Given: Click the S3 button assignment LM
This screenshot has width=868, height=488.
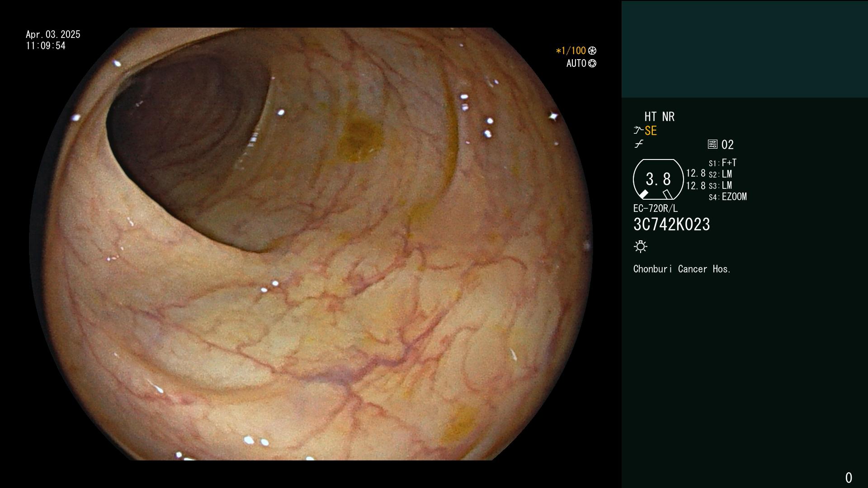Looking at the screenshot, I should click(x=727, y=185).
